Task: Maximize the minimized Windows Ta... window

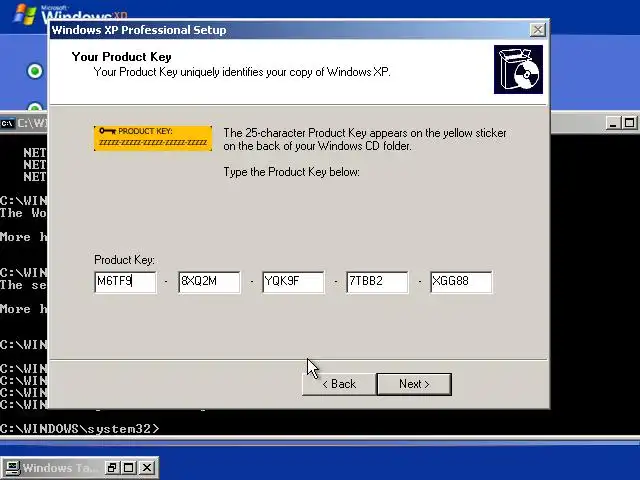Action: point(129,468)
